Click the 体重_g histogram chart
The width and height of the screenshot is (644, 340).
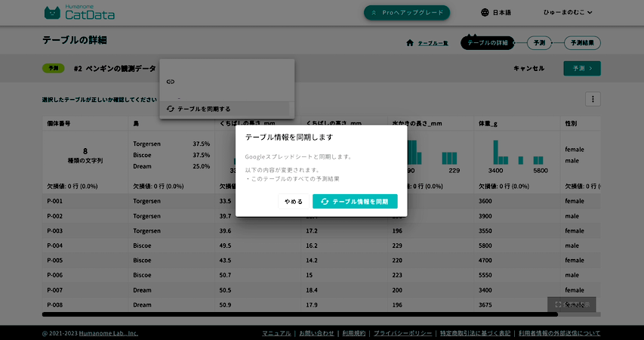(x=519, y=152)
